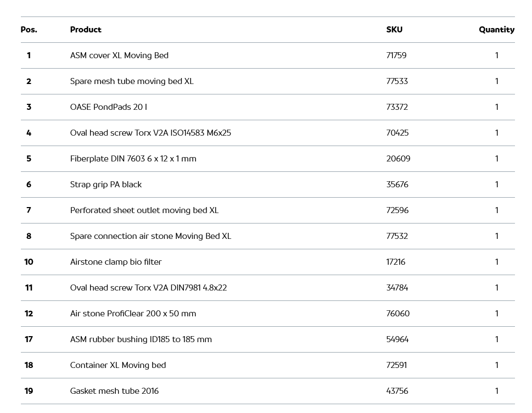Open the Fiberplate DIN 7603 product

coord(133,159)
